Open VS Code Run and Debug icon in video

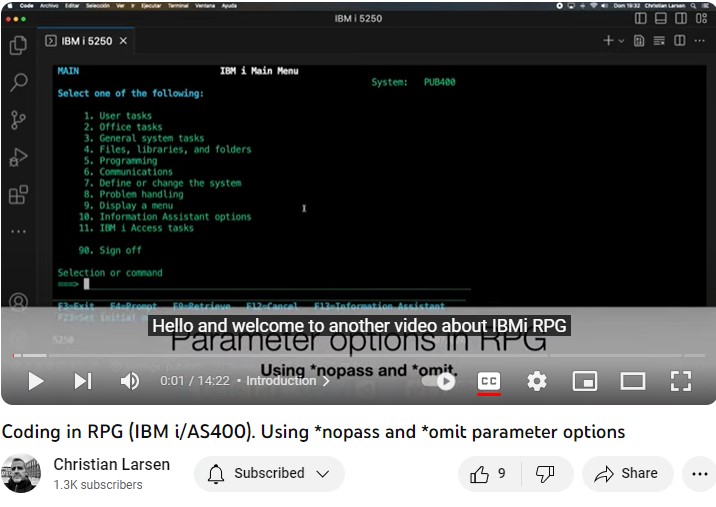tap(18, 157)
